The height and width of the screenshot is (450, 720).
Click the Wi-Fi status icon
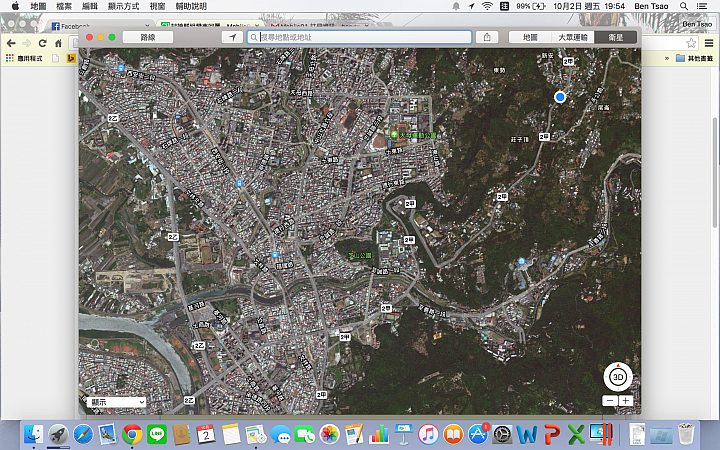pos(487,6)
